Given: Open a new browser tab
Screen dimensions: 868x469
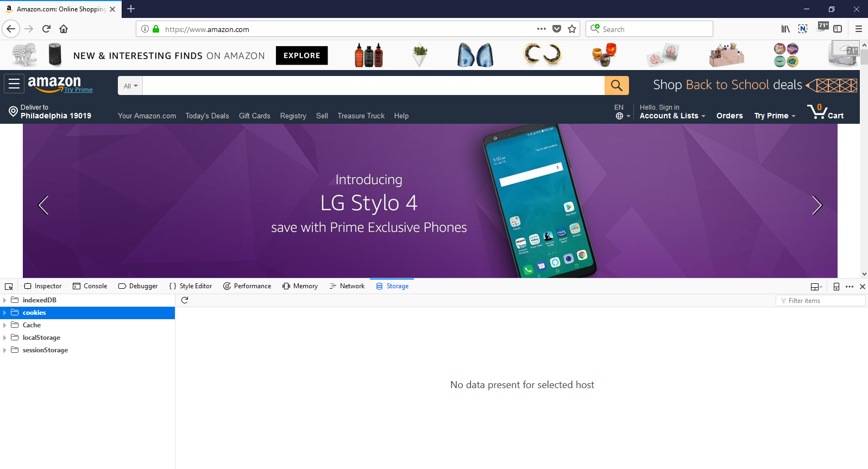Looking at the screenshot, I should (131, 9).
